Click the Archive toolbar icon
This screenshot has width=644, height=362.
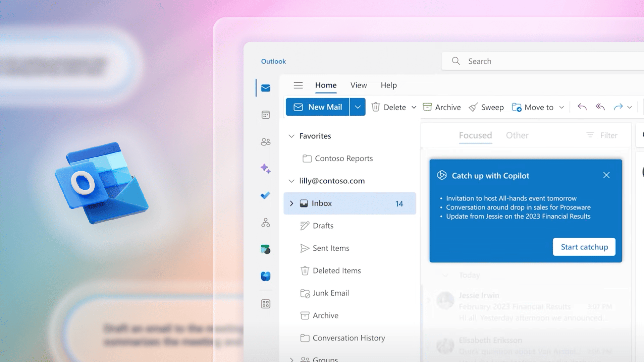coord(427,107)
